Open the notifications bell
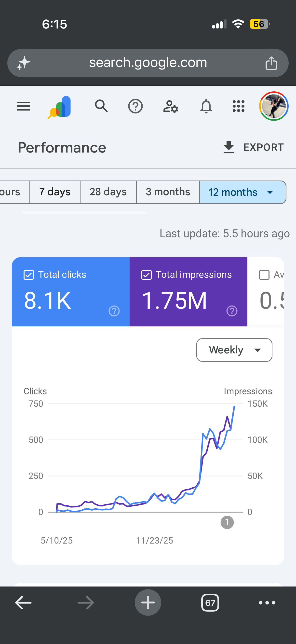296x644 pixels. [x=206, y=106]
